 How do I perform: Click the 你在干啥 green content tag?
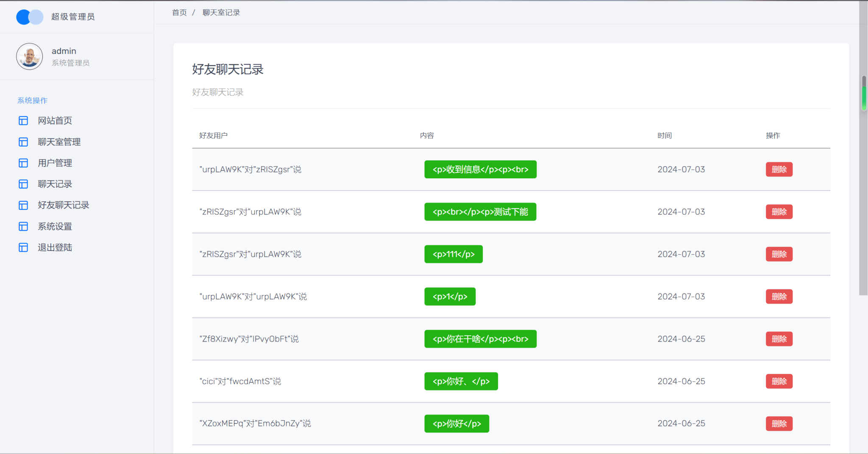click(x=481, y=339)
